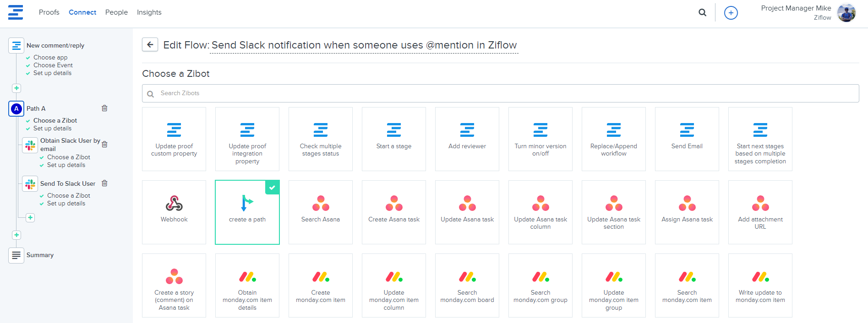Open the Project Manager Mike profile avatar
Viewport: 868px width, 323px height.
pyautogui.click(x=846, y=13)
